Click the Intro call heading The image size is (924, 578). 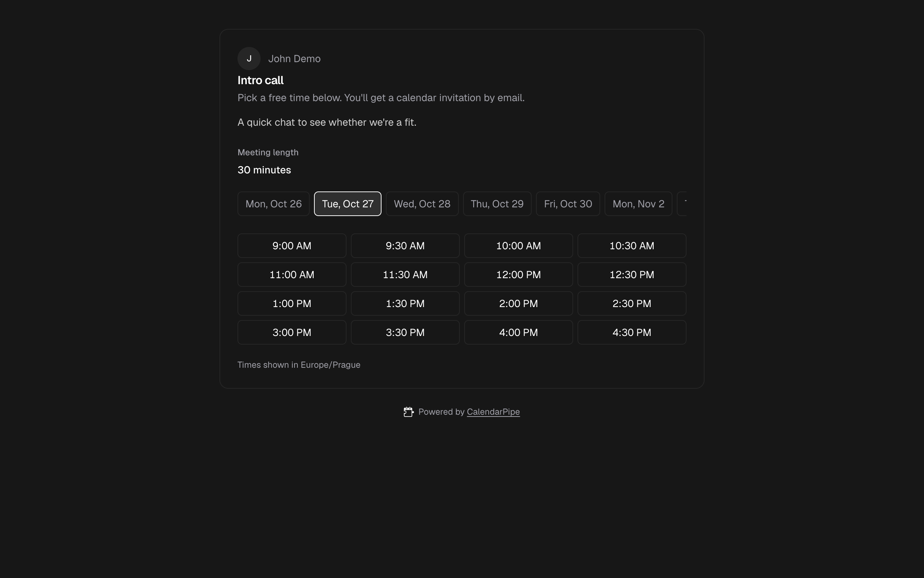pyautogui.click(x=260, y=80)
